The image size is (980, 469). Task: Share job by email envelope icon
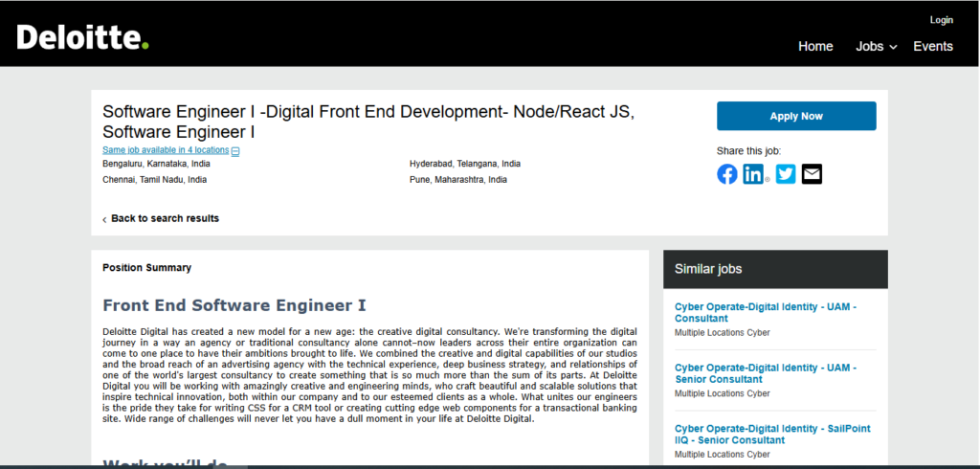(812, 174)
